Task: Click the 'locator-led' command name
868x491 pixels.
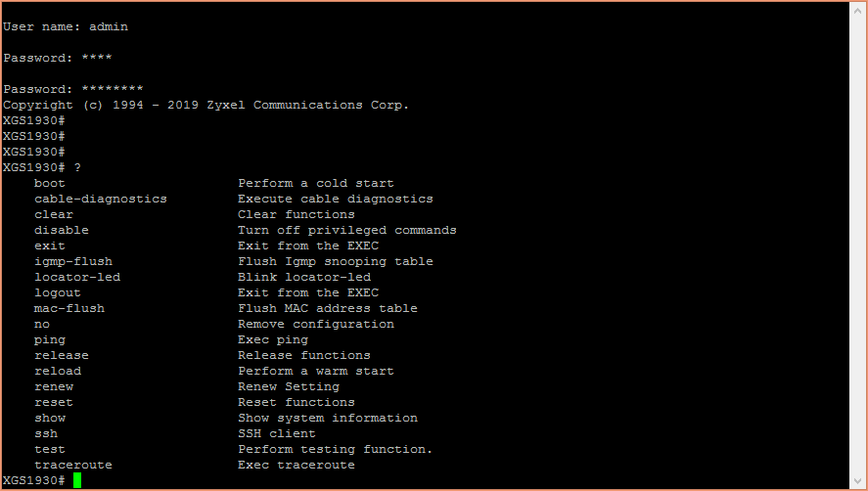Action: tap(77, 277)
